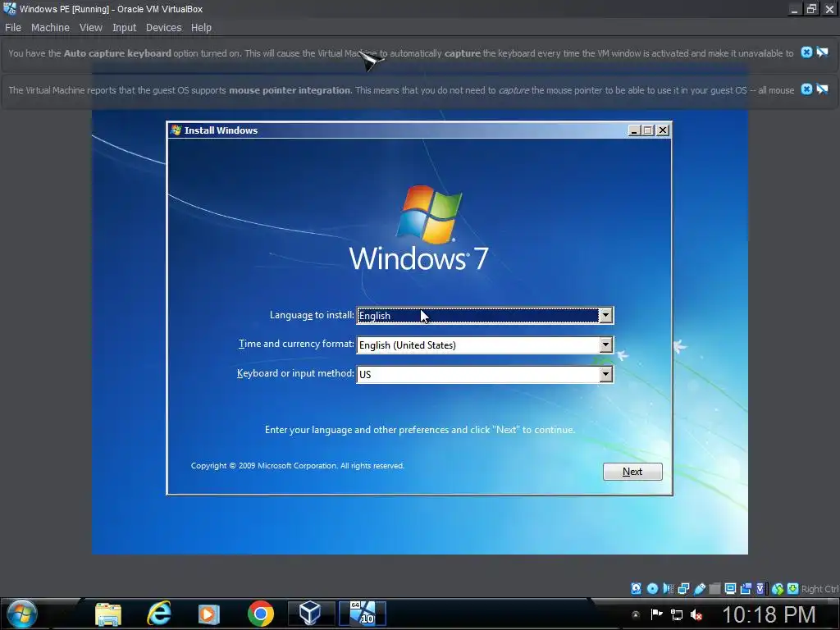Suppress the mouse pointer integration message permanently
The image size is (840, 630).
coord(822,89)
